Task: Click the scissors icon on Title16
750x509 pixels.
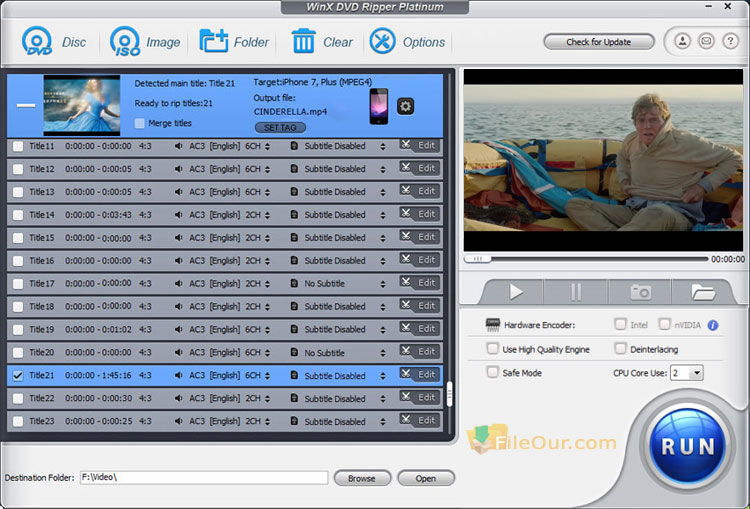Action: tap(406, 259)
